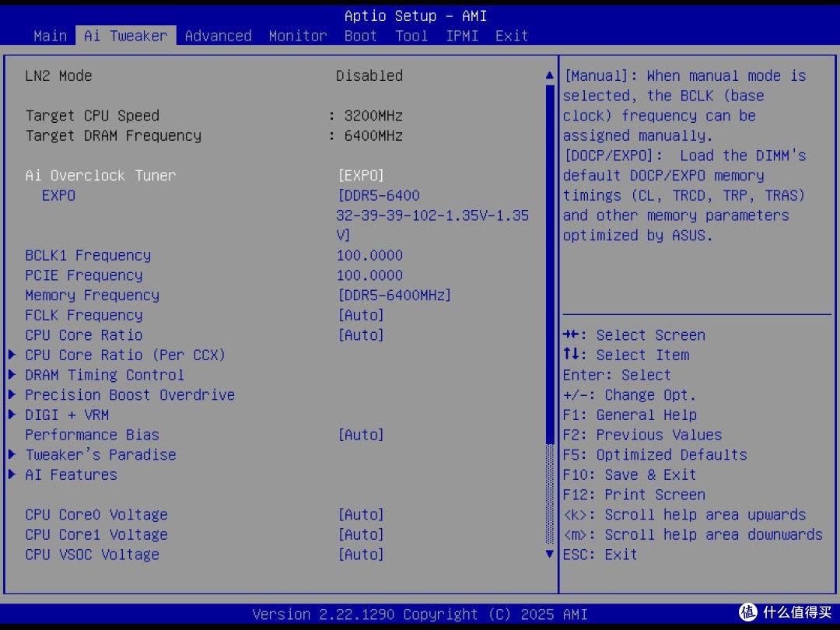Expand CPU Core Ratio (Per CCX) submenu arrow
840x630 pixels.
[x=12, y=355]
